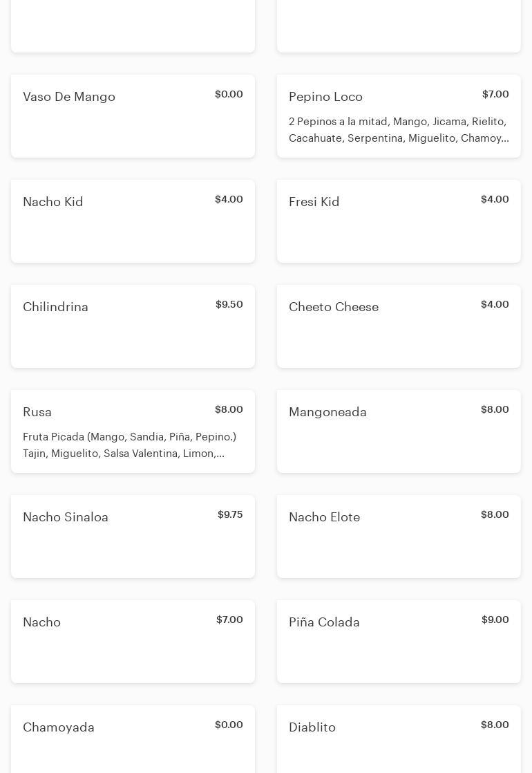The width and height of the screenshot is (532, 773).
Task: Open the Fresi Kid item
Action: (399, 221)
